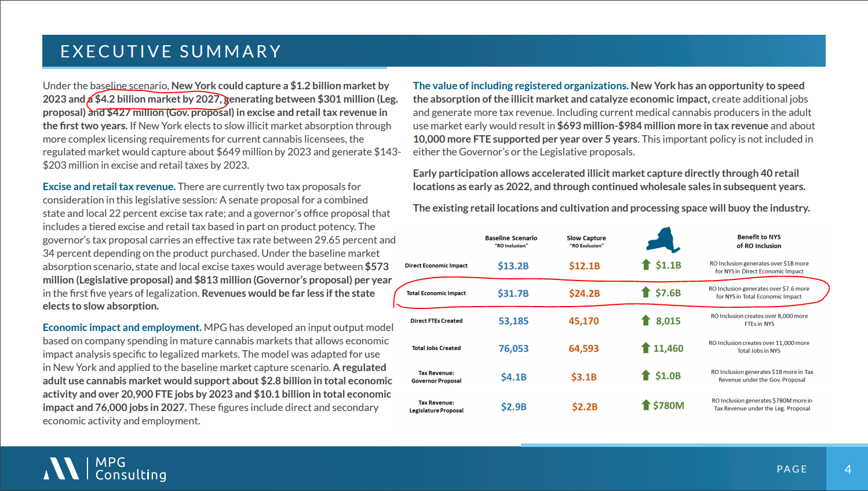Click the $780M benefit value

coord(669,405)
